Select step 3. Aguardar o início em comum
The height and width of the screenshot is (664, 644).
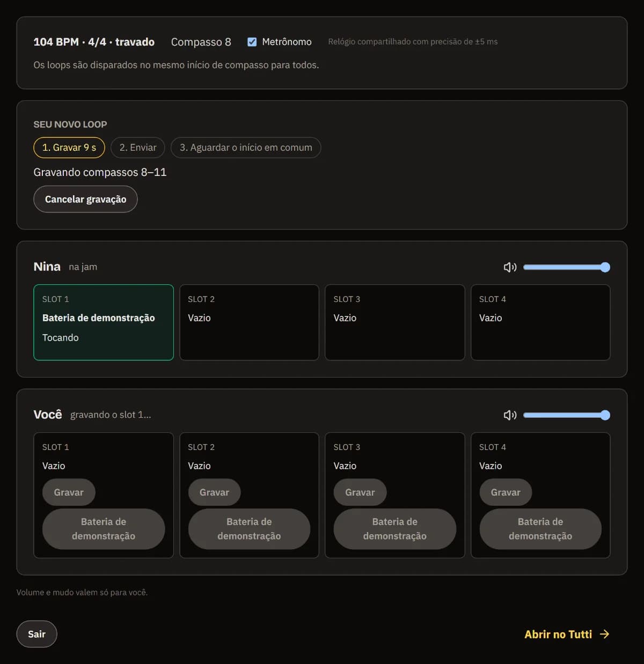coord(246,147)
